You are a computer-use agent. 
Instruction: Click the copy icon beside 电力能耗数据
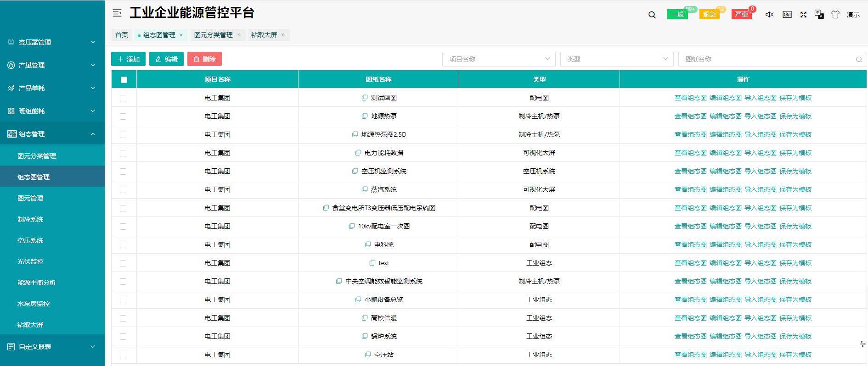[x=358, y=153]
